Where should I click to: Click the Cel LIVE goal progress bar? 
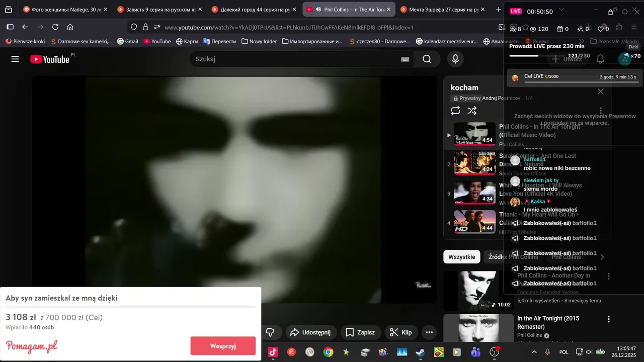tap(581, 82)
